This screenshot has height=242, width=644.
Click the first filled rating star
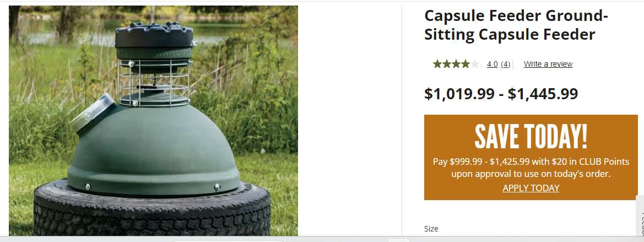pyautogui.click(x=437, y=64)
